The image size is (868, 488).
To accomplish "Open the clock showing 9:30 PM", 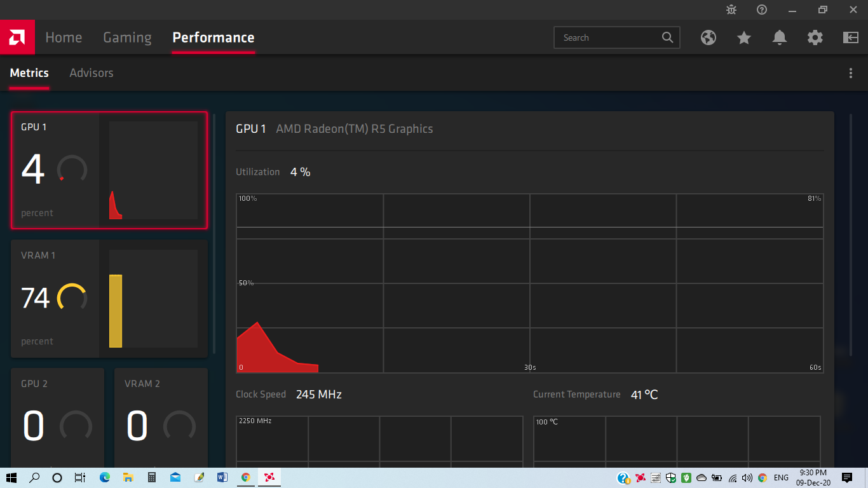I will [x=813, y=478].
